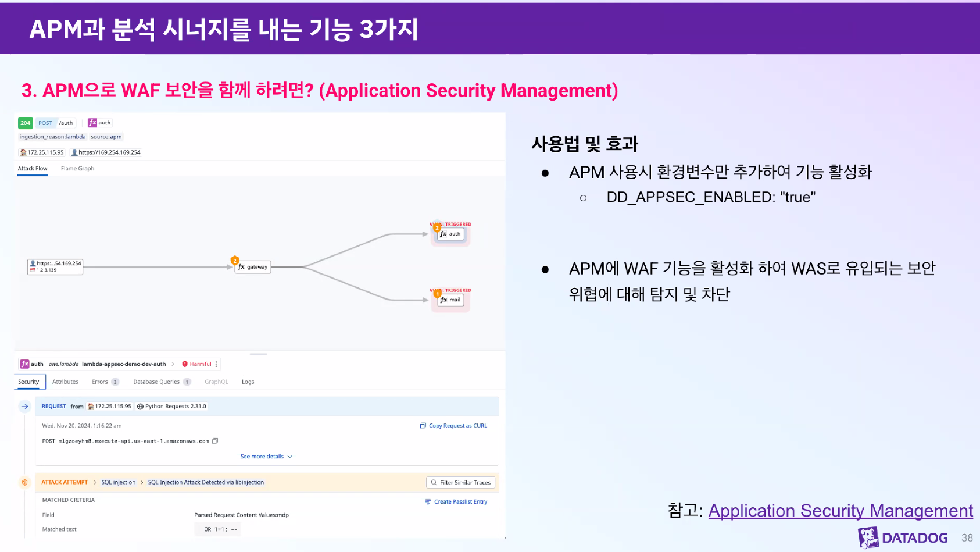This screenshot has width=980, height=552.
Task: Click the ATTACK ATTEMPT label
Action: [x=65, y=482]
